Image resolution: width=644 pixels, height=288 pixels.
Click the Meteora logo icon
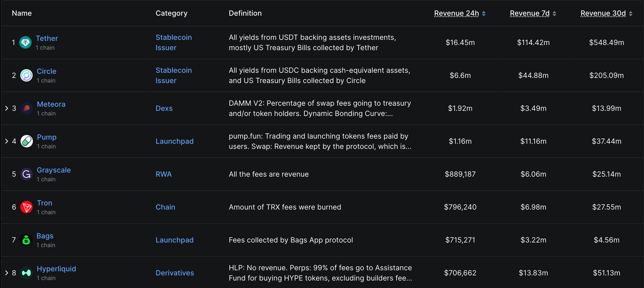[26, 108]
